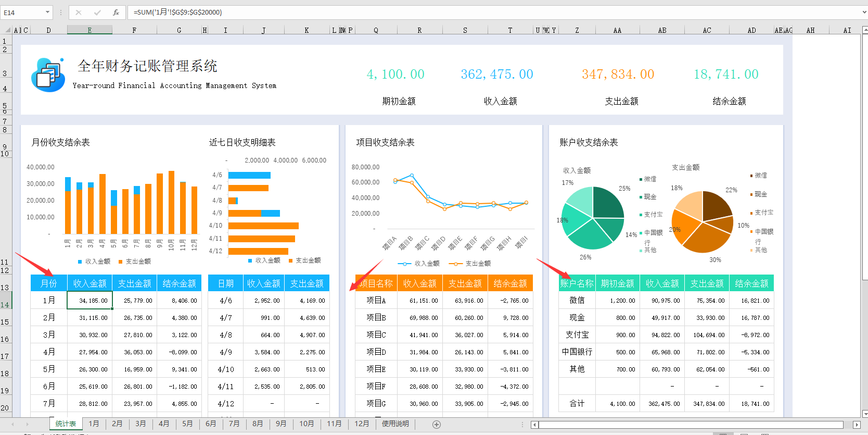
Task: Click the 期初金额 green column header
Action: point(618,283)
